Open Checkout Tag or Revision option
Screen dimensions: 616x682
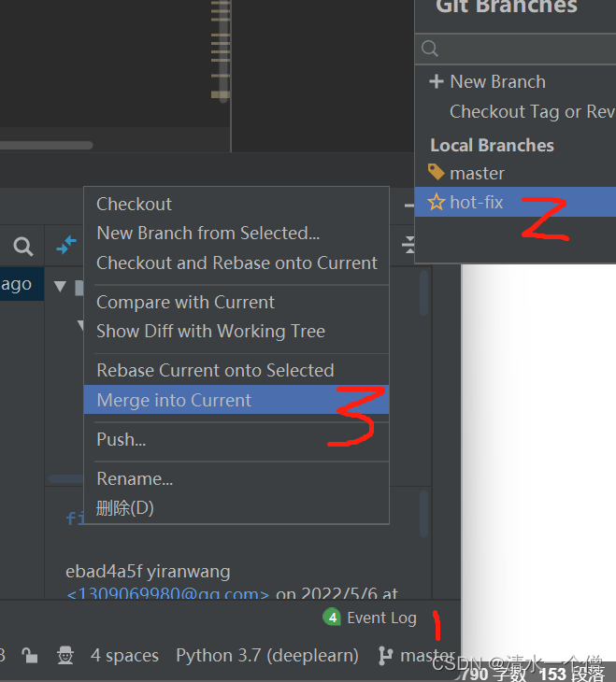(x=532, y=112)
